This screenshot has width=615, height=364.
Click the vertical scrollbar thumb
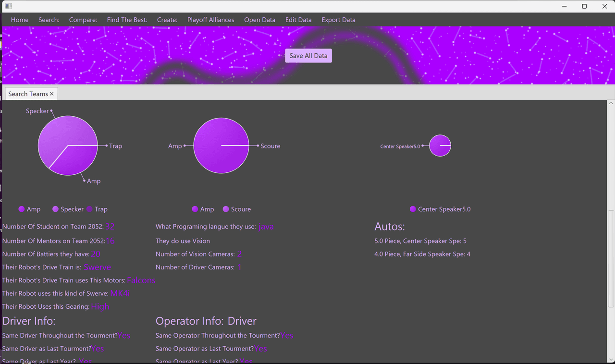pos(611,259)
